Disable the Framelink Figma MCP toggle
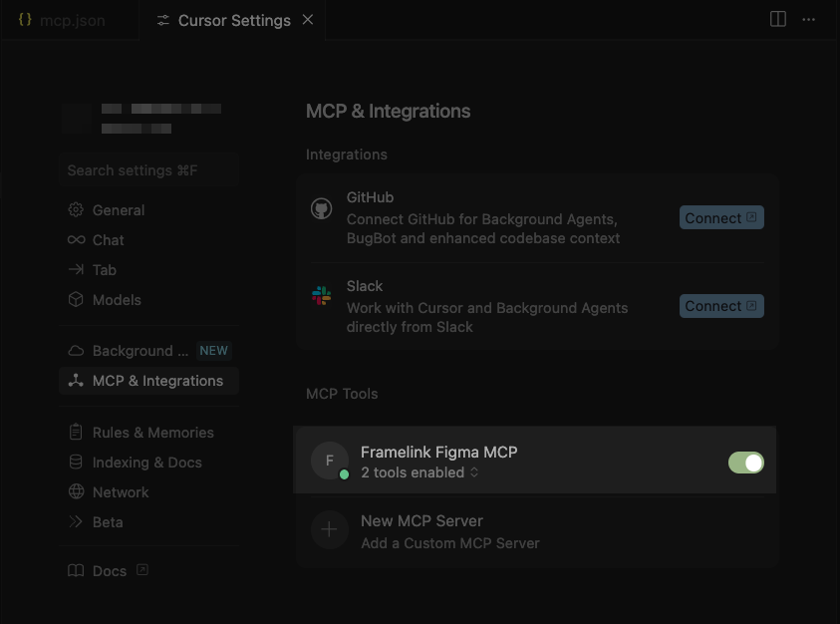The height and width of the screenshot is (624, 840). point(745,463)
